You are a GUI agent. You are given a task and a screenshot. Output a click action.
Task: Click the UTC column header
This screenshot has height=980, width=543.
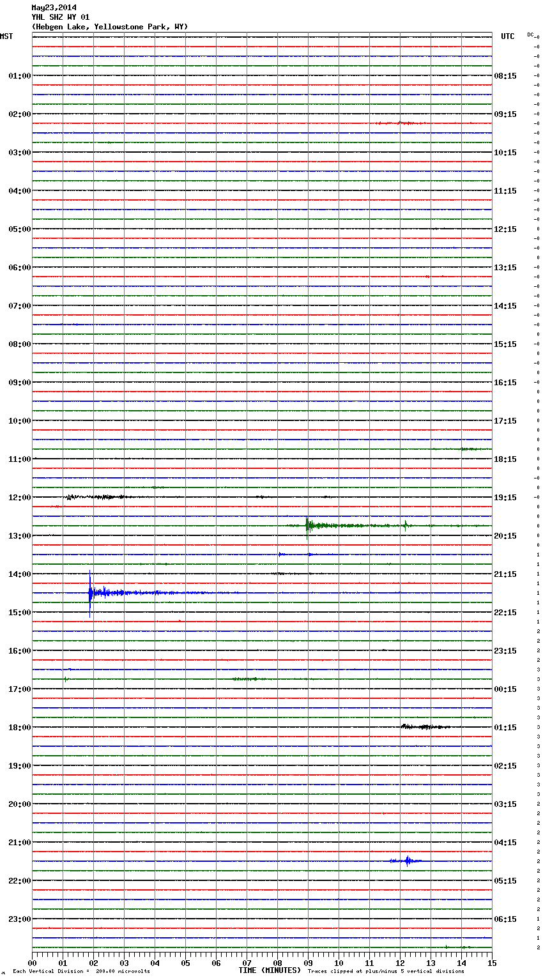[x=507, y=36]
